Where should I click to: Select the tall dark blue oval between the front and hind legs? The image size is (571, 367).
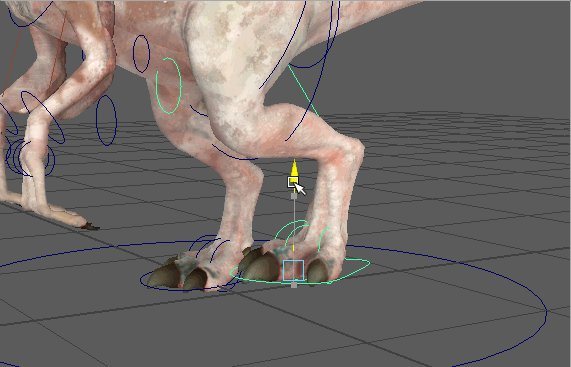coord(106,120)
